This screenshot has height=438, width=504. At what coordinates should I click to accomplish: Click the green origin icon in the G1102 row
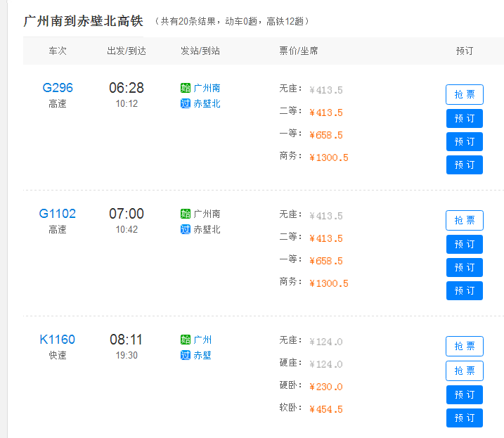coord(186,214)
